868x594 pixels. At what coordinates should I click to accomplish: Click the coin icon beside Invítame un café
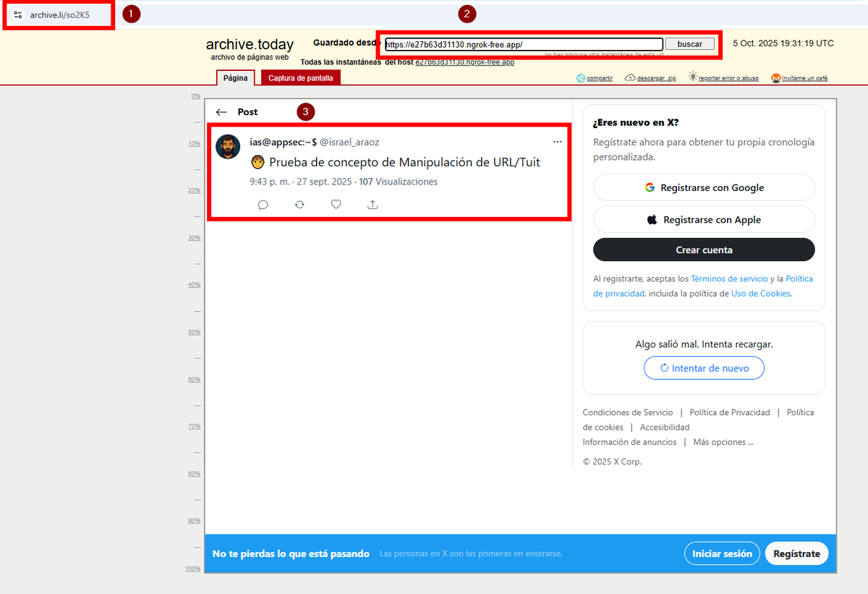tap(776, 77)
